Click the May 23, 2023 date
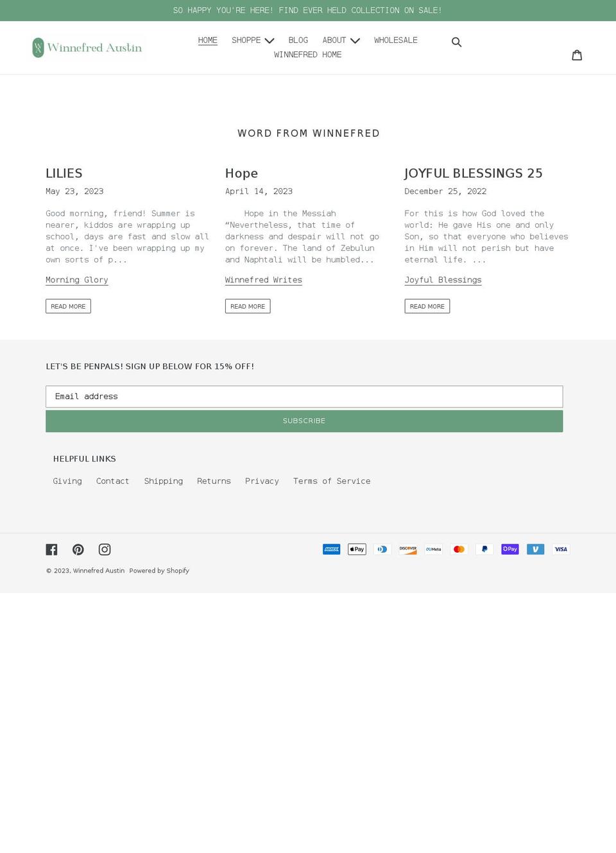 pyautogui.click(x=74, y=191)
